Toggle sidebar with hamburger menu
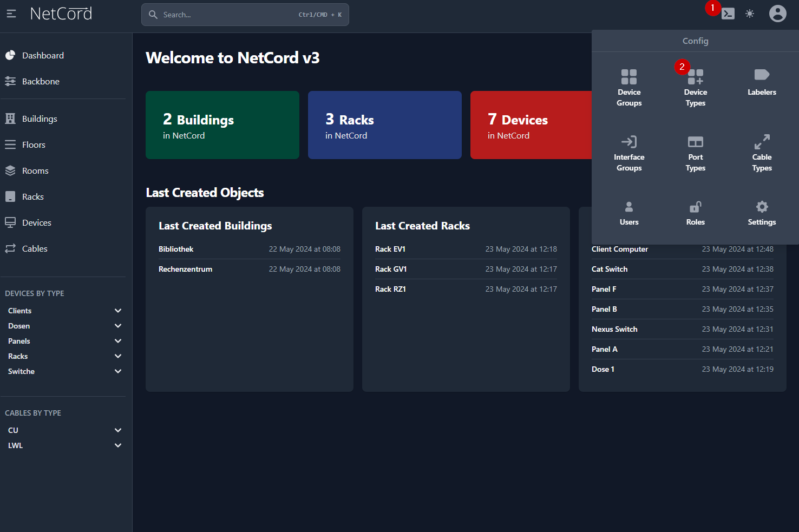The height and width of the screenshot is (532, 799). [x=11, y=14]
